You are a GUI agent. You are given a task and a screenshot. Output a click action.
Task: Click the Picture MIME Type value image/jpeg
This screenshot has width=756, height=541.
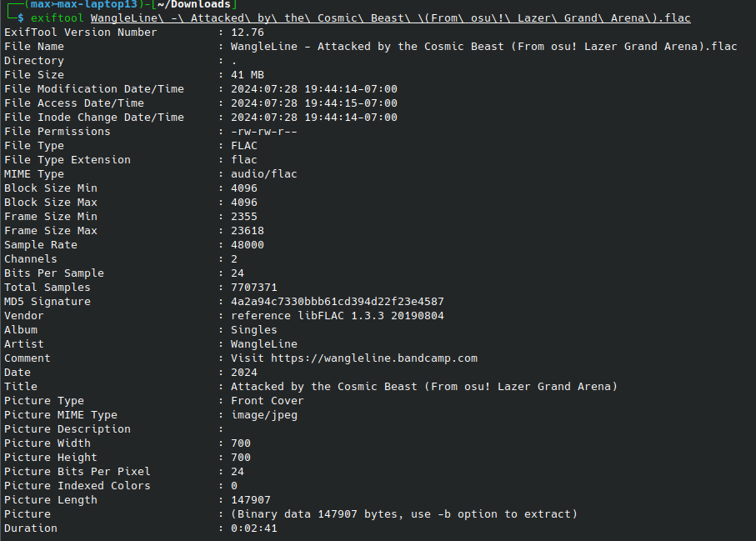263,415
